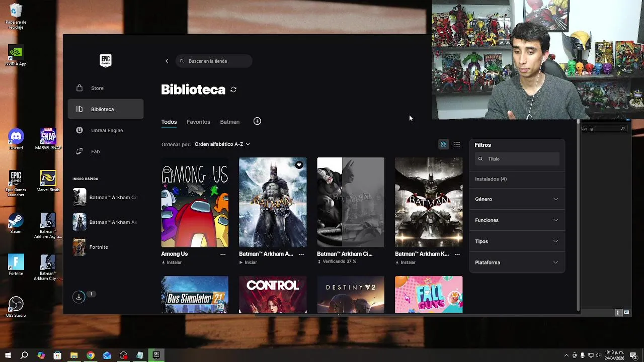644x362 pixels.
Task: Switch to the Batman collection tab
Action: 229,122
